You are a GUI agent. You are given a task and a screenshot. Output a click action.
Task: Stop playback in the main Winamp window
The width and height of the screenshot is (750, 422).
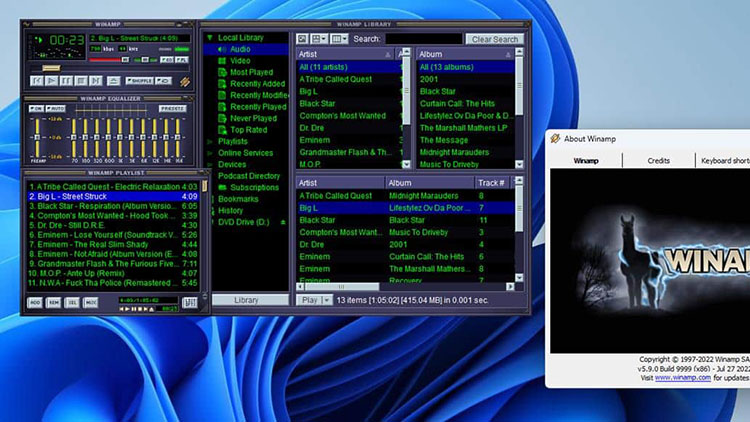tap(81, 81)
